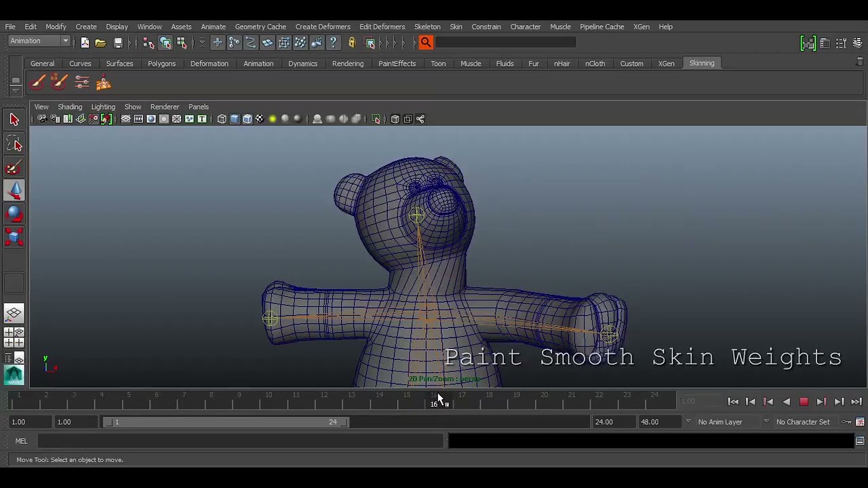Click the Paint Skin Weights shelf brush
Image resolution: width=868 pixels, height=488 pixels.
click(38, 83)
